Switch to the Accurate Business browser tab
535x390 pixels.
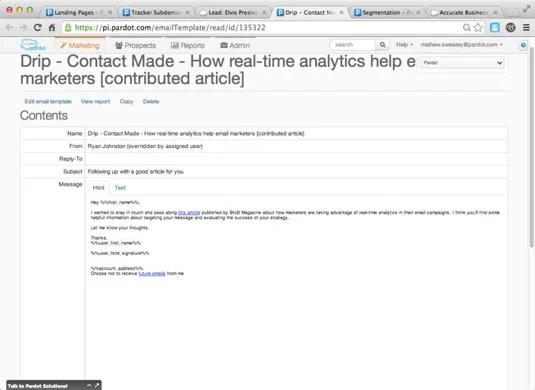pyautogui.click(x=463, y=12)
